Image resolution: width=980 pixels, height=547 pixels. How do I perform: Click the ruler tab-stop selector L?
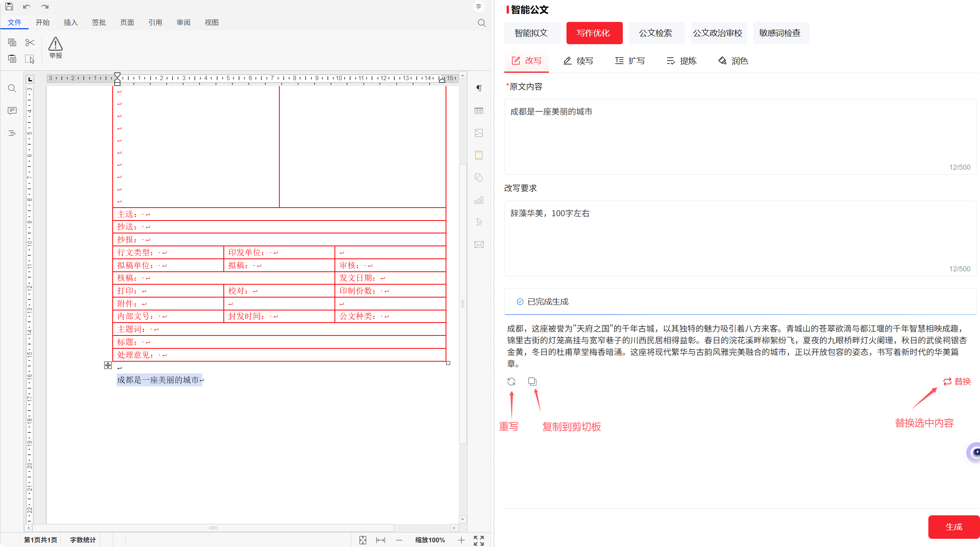(x=30, y=79)
